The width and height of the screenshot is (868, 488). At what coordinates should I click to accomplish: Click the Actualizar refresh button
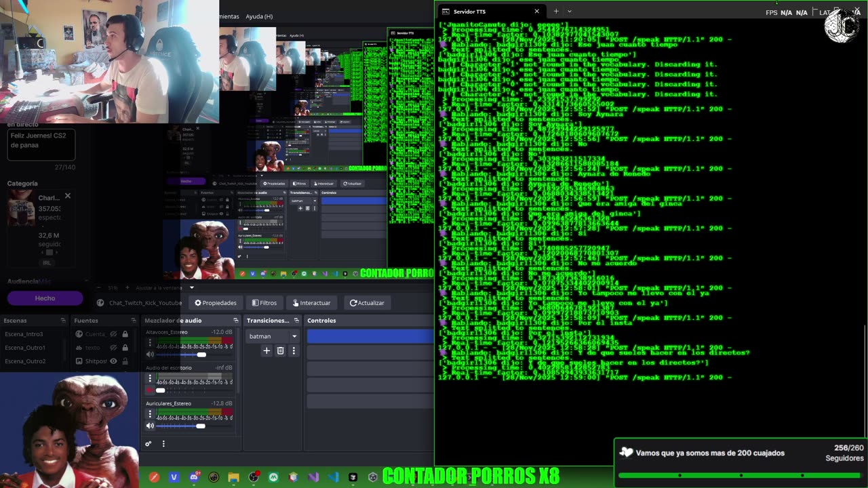367,303
